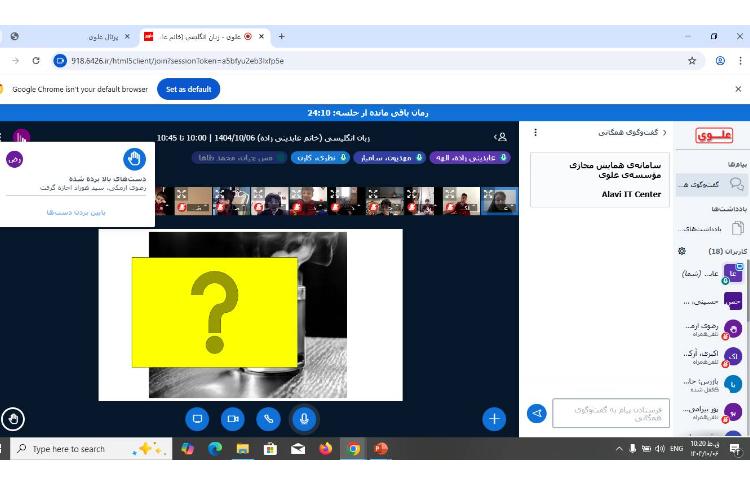Select the علوی - زبان انگلیسی browser tab

click(205, 36)
